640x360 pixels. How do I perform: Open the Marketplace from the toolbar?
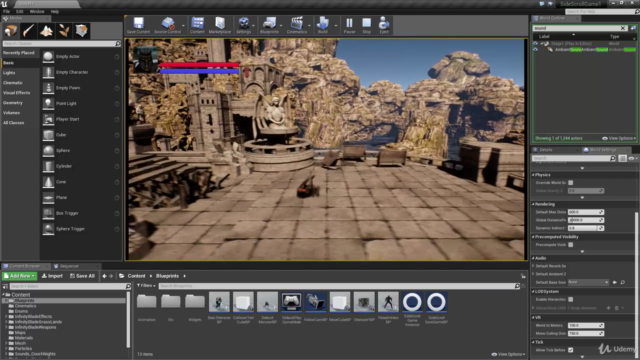(x=220, y=25)
